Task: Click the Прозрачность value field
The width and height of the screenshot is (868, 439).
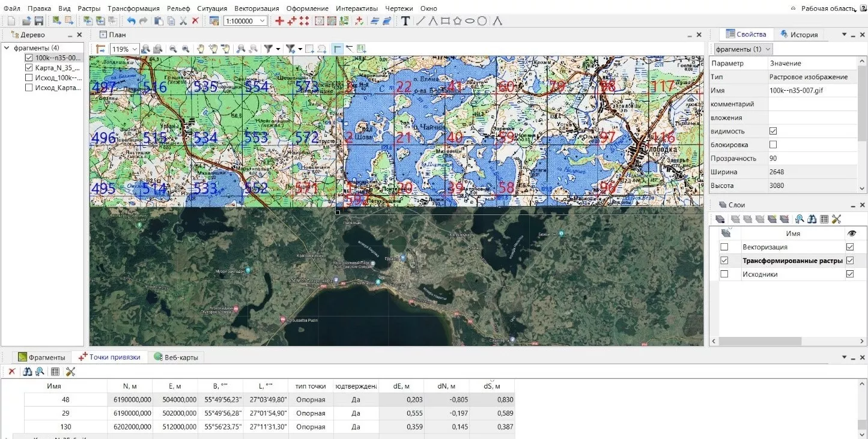Action: (811, 159)
